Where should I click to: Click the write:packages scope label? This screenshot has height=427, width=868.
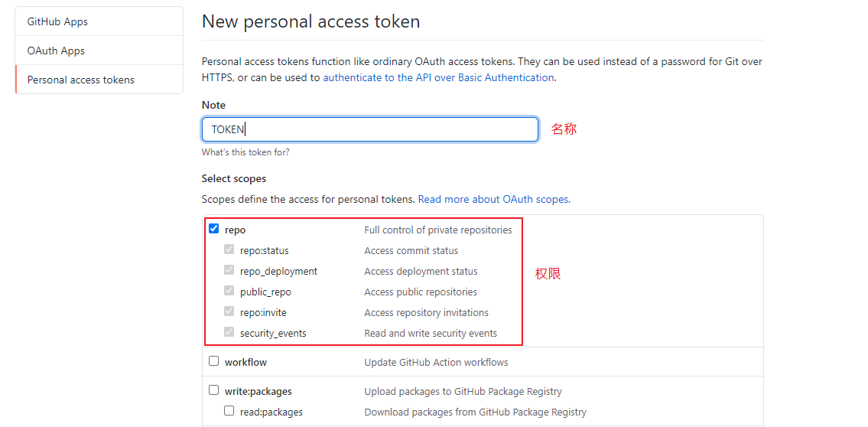(x=258, y=392)
